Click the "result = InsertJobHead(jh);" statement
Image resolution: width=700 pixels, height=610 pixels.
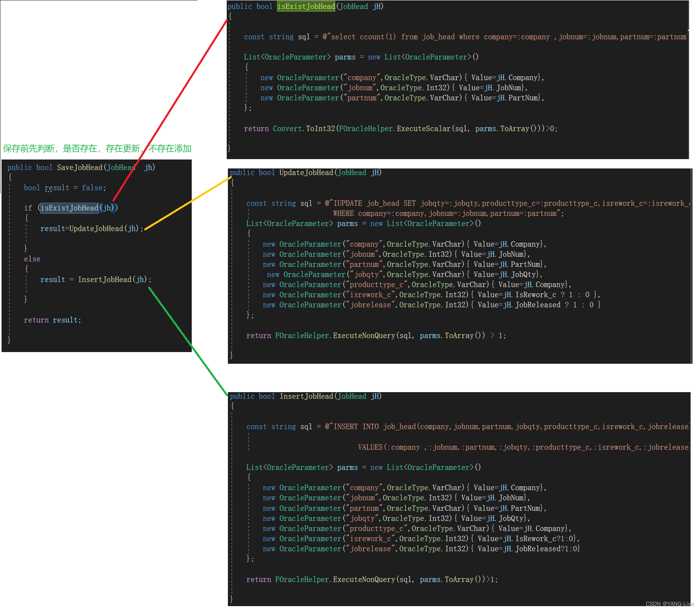tap(96, 280)
